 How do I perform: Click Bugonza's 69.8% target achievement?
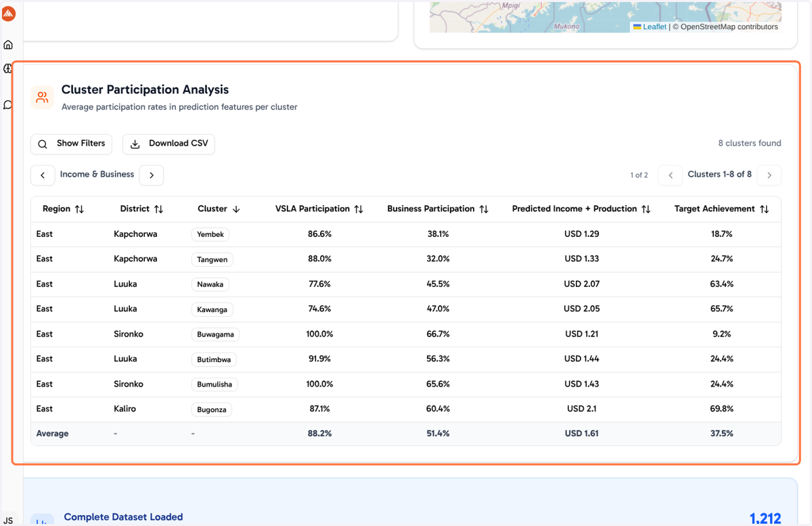(x=721, y=409)
